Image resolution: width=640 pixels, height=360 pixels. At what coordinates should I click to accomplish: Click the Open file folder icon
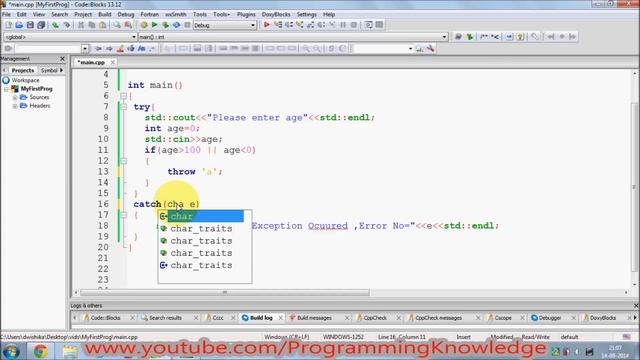click(19, 25)
